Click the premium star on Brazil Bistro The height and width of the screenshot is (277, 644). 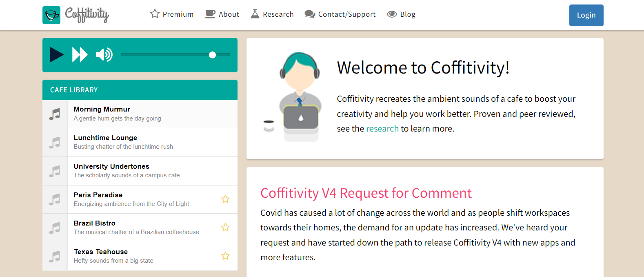[225, 228]
